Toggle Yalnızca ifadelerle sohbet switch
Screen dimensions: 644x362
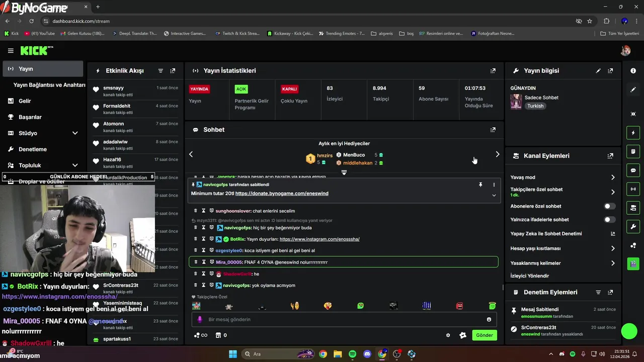pos(609,220)
